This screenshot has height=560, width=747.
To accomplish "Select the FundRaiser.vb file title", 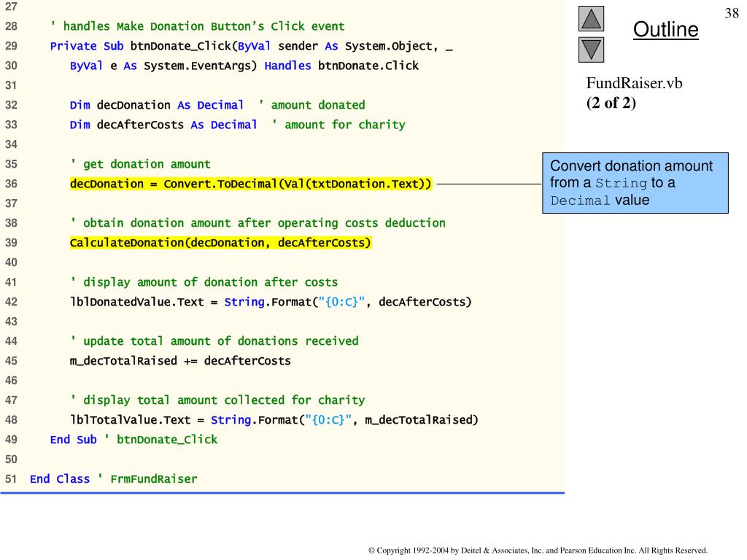I will point(634,83).
